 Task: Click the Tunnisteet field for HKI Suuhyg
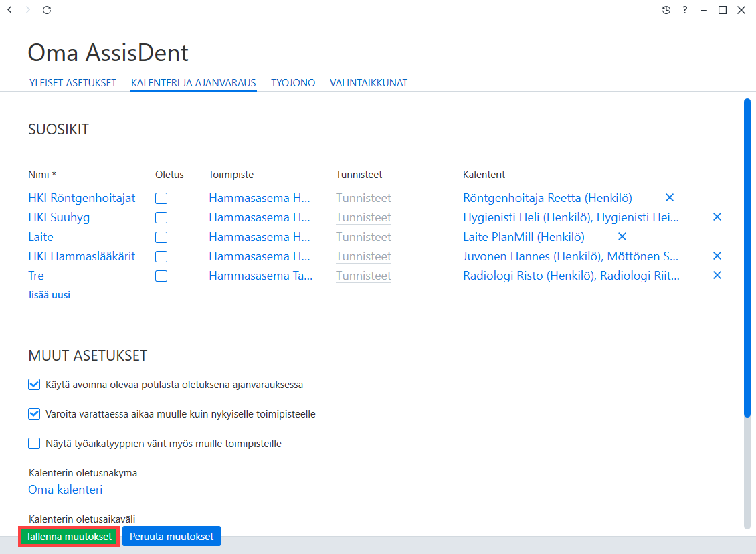tap(363, 217)
